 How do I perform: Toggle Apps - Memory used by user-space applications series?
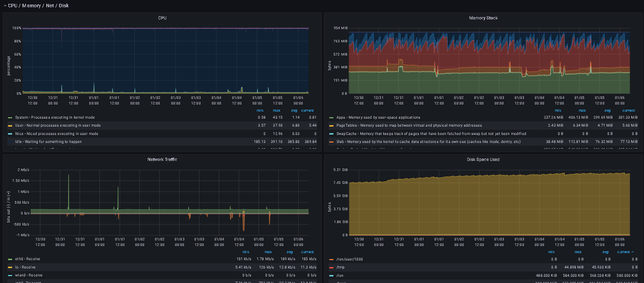point(378,118)
